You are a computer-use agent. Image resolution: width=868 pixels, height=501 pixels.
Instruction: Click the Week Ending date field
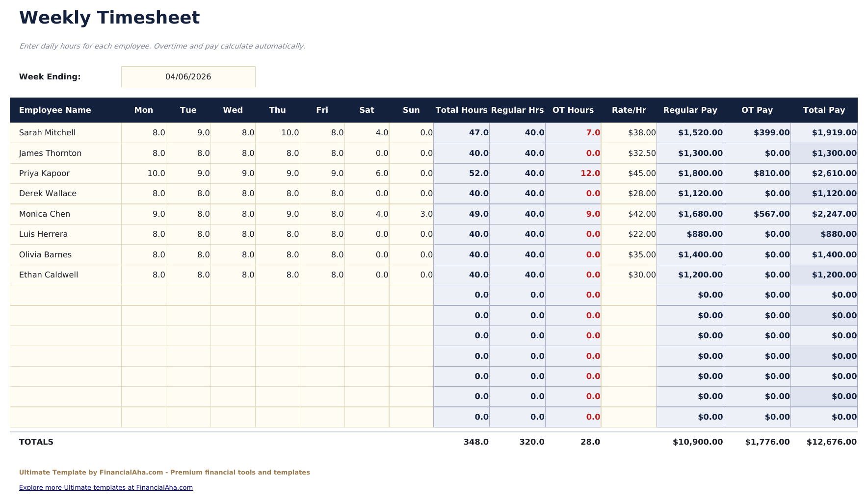188,76
